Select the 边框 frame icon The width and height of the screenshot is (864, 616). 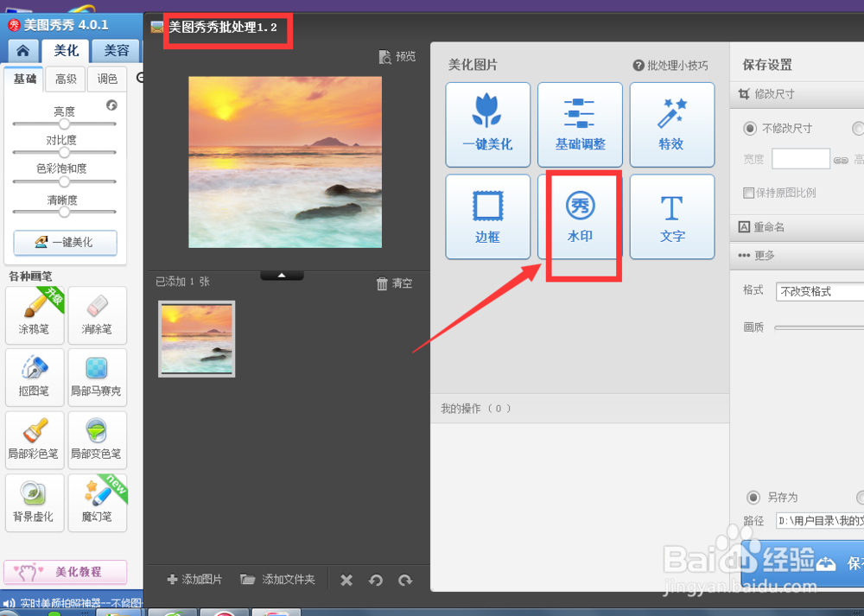(487, 216)
